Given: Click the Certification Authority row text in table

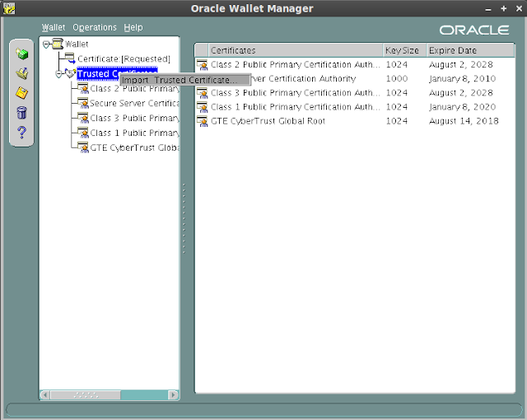Looking at the screenshot, I should 304,78.
